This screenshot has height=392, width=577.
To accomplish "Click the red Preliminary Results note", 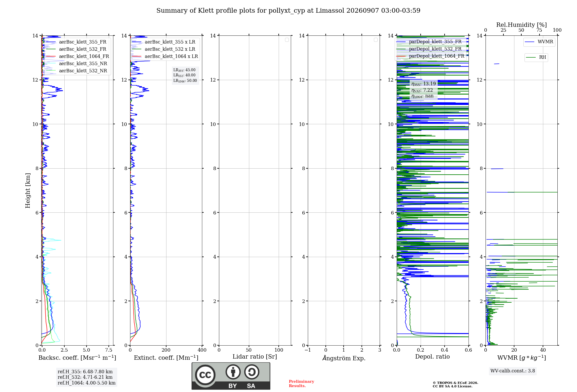I will 301,384.
